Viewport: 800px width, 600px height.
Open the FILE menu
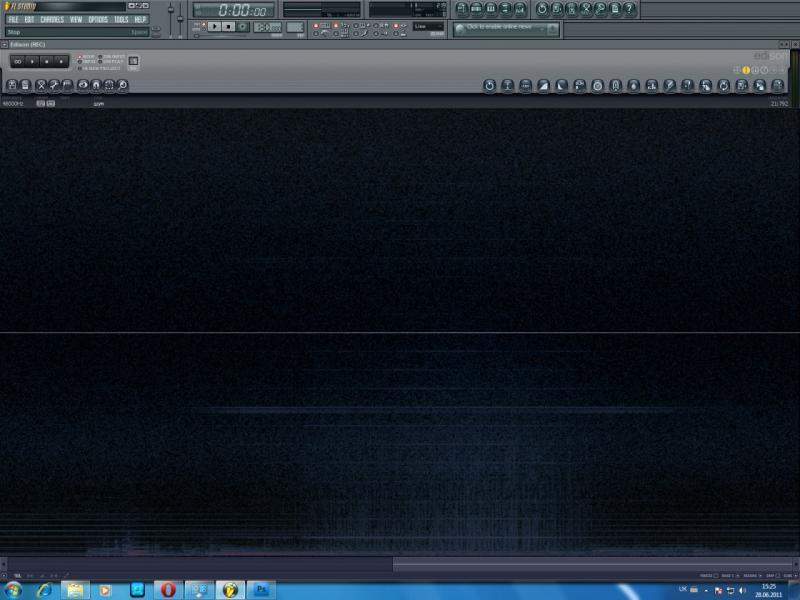pos(13,19)
